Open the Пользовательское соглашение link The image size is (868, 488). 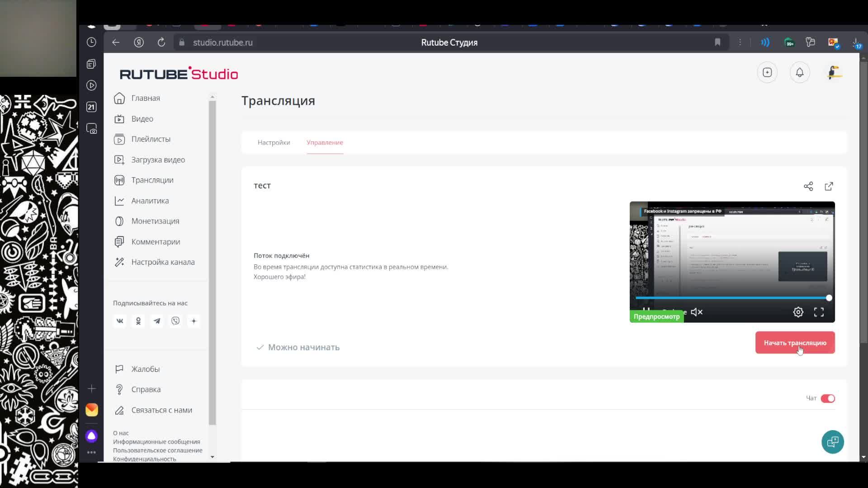pyautogui.click(x=157, y=450)
